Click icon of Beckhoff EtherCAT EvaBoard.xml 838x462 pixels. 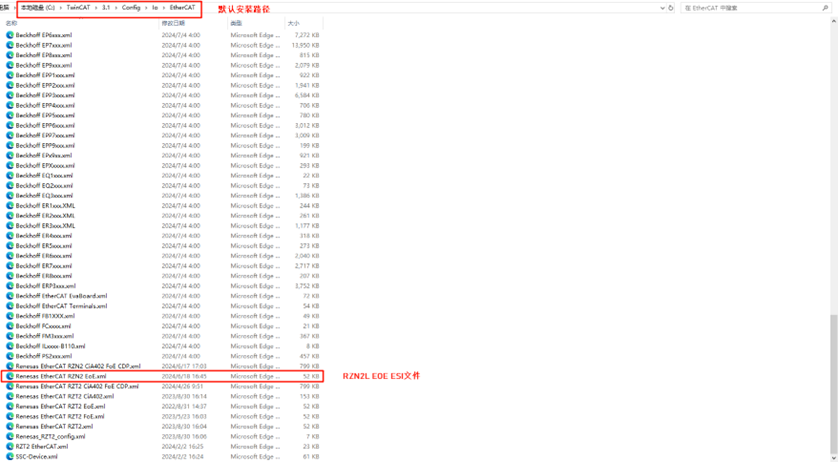10,296
